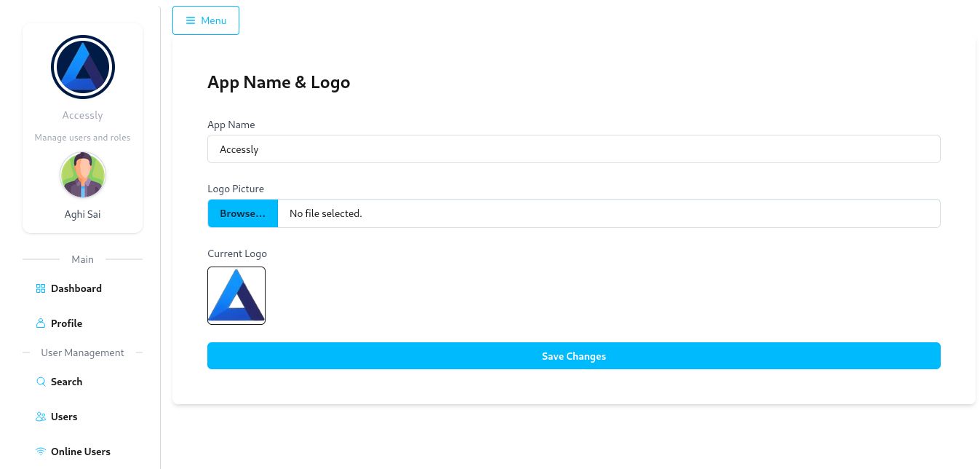Click Browse to choose a logo file

click(x=243, y=213)
